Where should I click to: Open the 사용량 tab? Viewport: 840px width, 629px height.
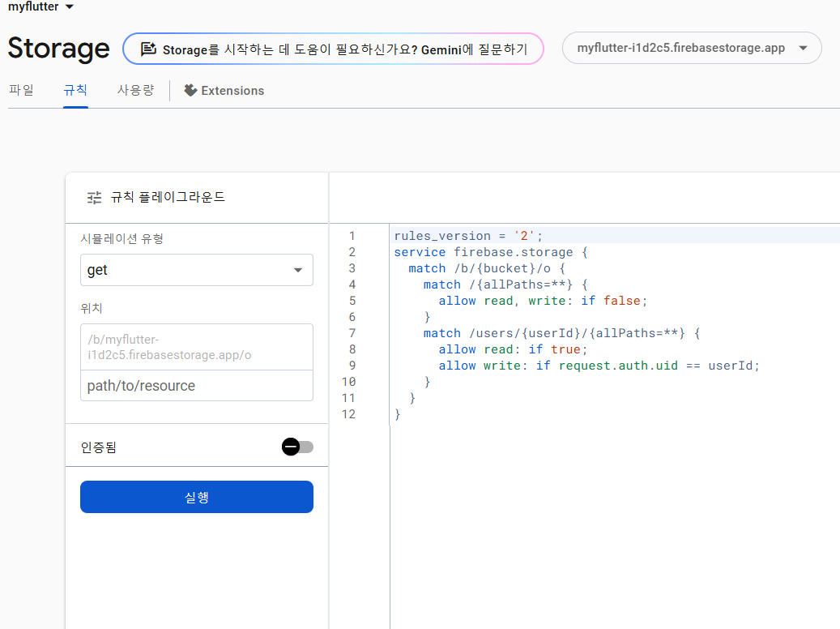(135, 90)
